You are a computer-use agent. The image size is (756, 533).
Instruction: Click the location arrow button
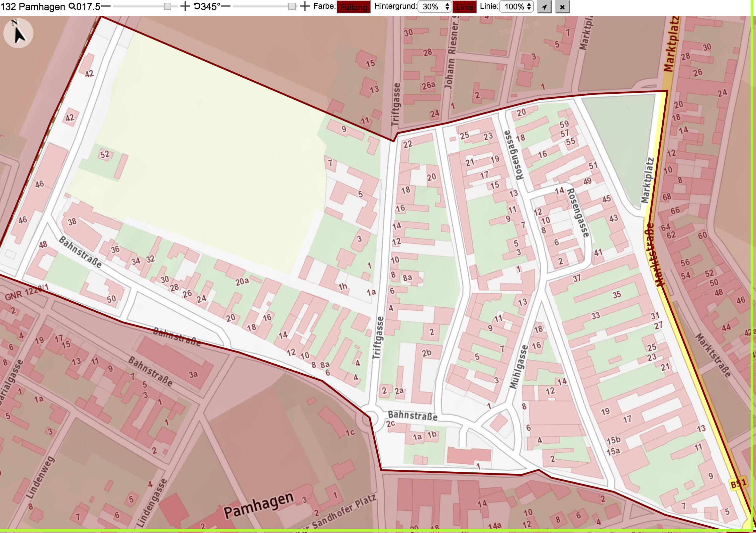coord(544,7)
